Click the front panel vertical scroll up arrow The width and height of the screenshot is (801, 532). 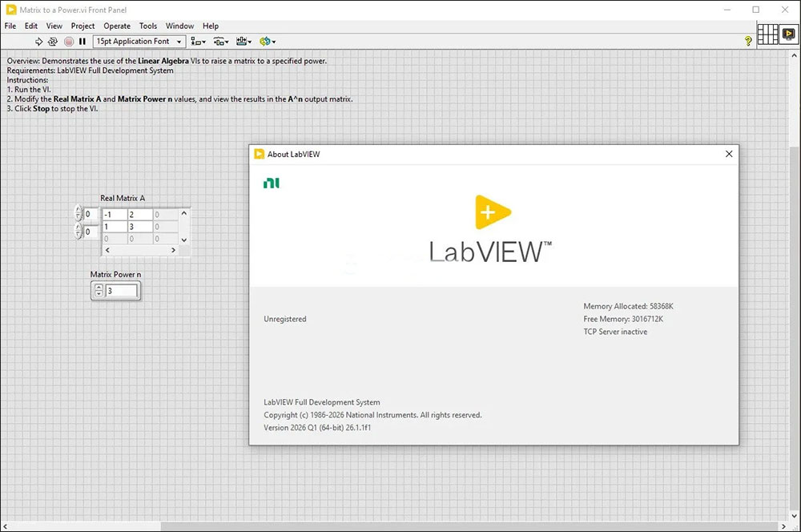[795, 55]
